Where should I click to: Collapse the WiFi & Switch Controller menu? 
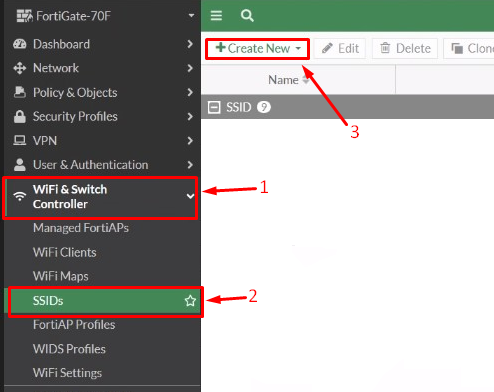(x=190, y=196)
